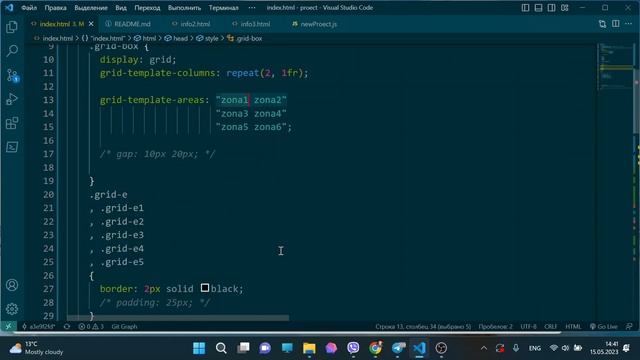Toggle panel layout button in title bar
The height and width of the screenshot is (360, 640).
coord(538,8)
